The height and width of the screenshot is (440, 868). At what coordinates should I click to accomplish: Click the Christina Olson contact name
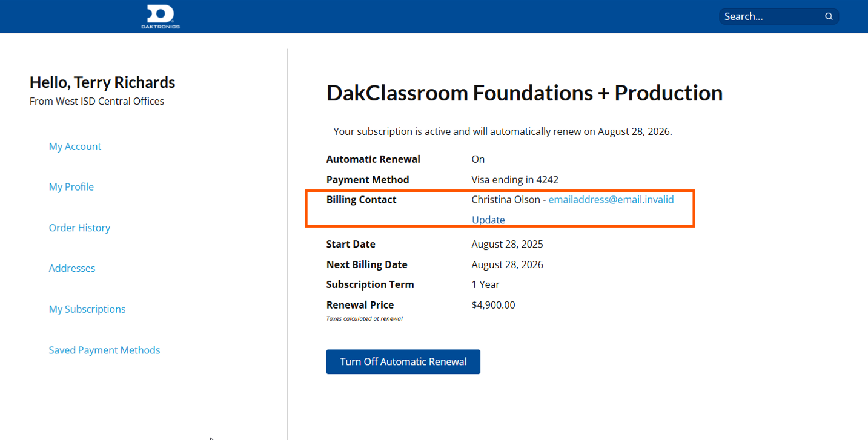[x=505, y=199]
